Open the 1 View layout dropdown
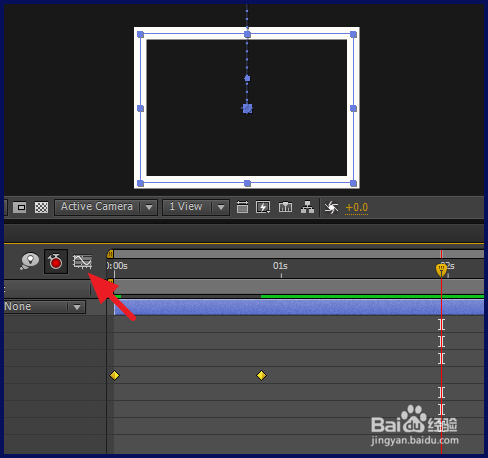 (196, 207)
